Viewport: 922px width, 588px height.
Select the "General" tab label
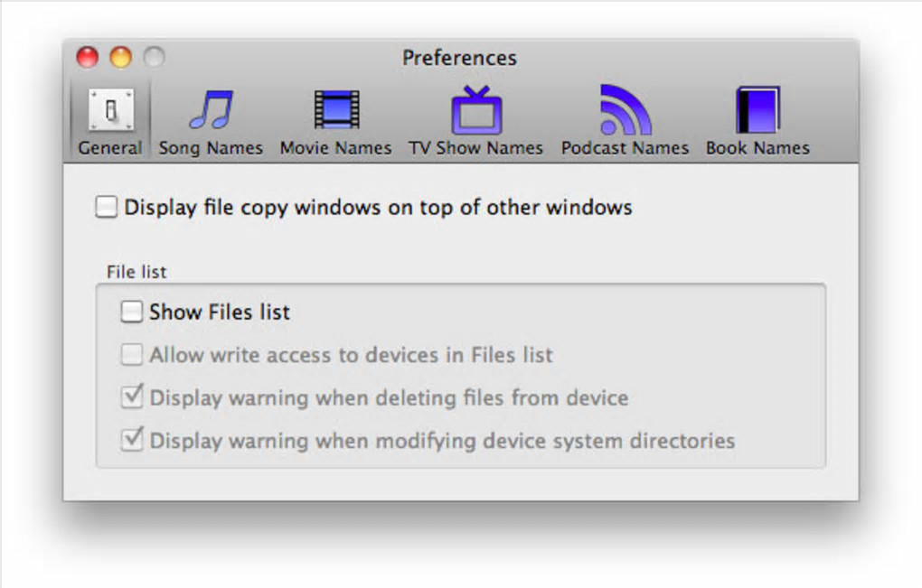[x=110, y=148]
